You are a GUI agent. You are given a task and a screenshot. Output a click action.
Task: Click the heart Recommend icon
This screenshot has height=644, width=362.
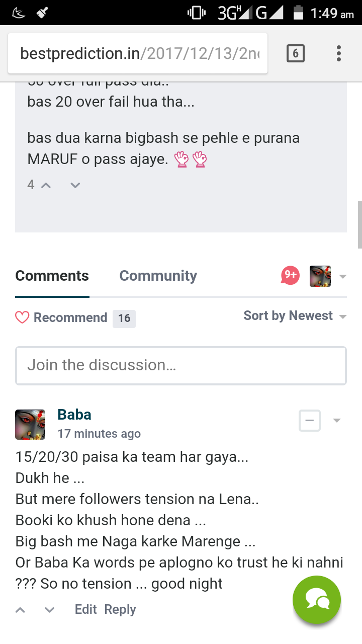(22, 317)
